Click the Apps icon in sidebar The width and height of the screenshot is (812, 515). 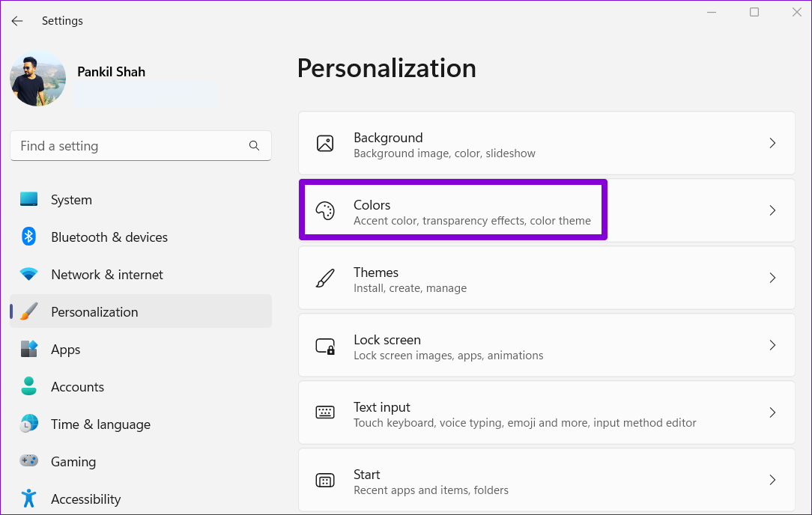click(29, 349)
